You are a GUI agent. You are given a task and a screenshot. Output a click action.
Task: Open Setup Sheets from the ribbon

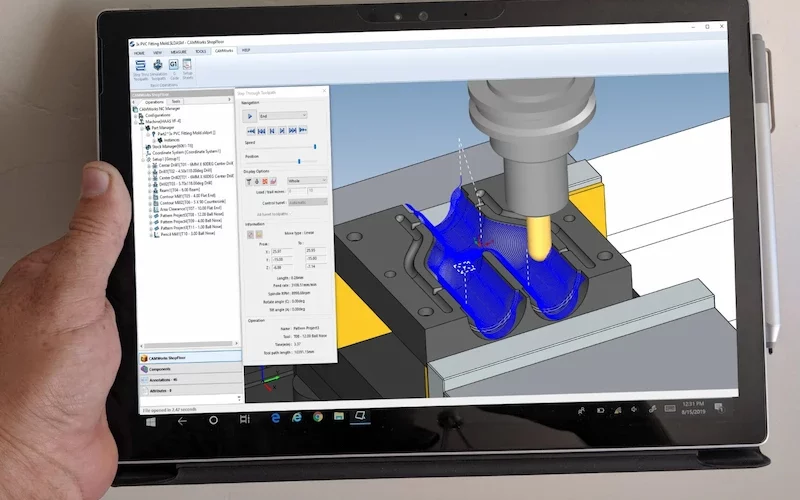click(x=187, y=69)
